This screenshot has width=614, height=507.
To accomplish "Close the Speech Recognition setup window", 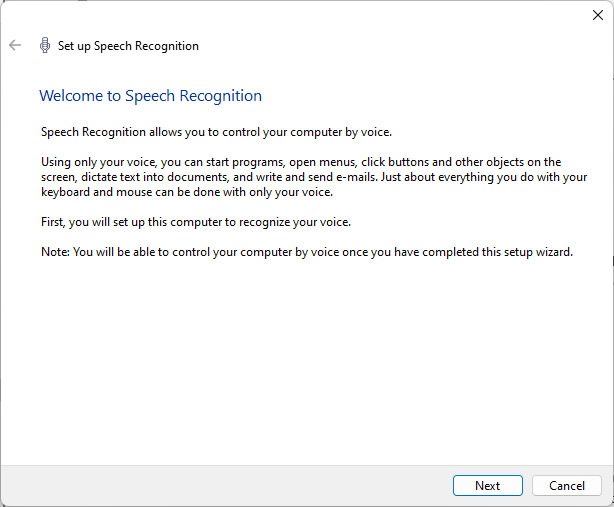I will (x=598, y=15).
